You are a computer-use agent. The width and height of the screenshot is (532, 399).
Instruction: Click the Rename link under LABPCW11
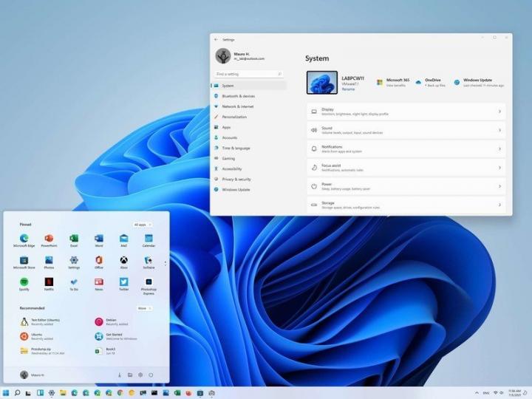[x=348, y=89]
